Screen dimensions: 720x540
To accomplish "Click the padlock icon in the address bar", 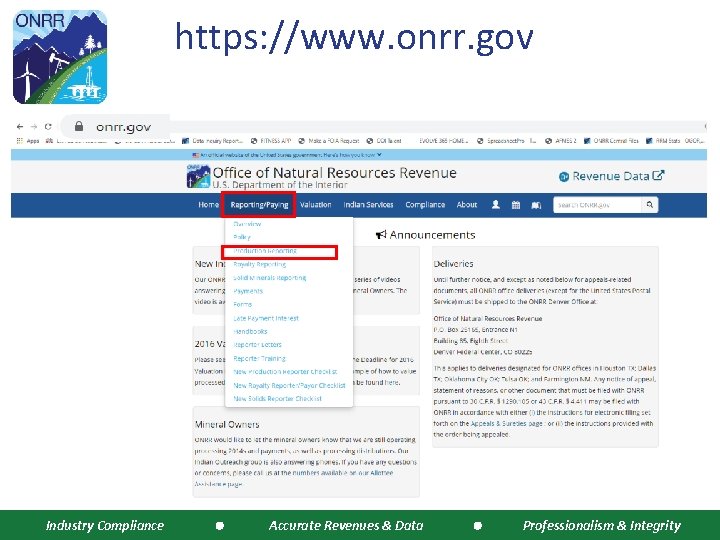I will (79, 126).
